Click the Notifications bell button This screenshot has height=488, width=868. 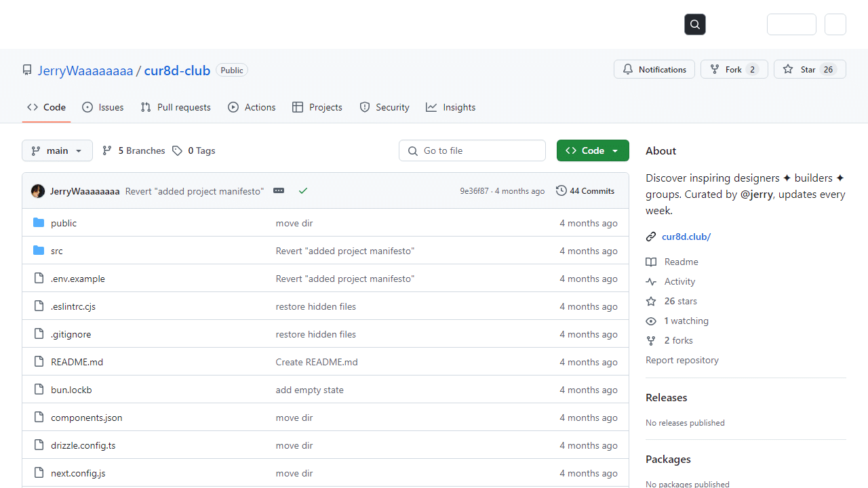pyautogui.click(x=654, y=69)
